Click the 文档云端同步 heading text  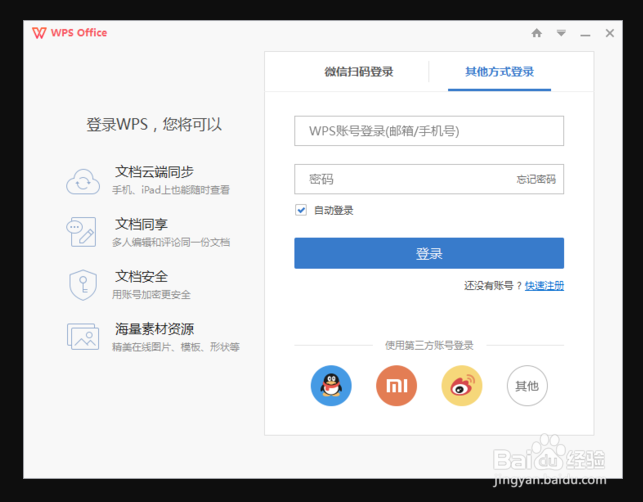coord(154,171)
